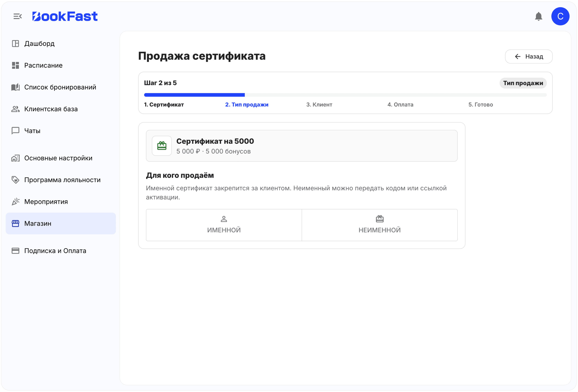This screenshot has width=578, height=392.
Task: Click the Мероприятия party icon
Action: pyautogui.click(x=15, y=202)
